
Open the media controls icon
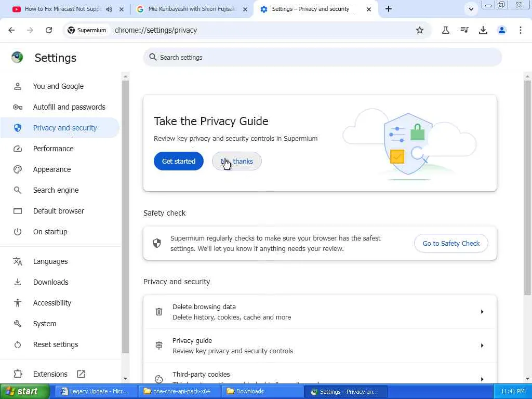[x=464, y=30]
